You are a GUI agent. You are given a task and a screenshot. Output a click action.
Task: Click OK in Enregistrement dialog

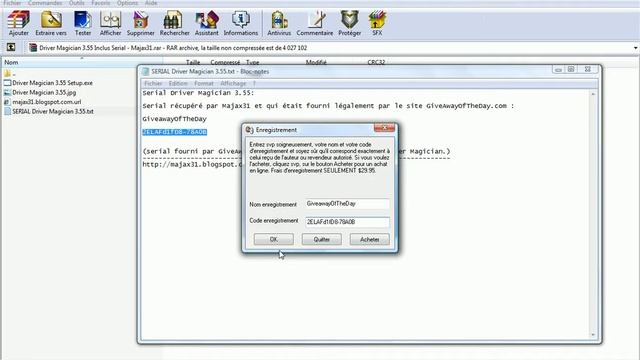[x=273, y=239]
